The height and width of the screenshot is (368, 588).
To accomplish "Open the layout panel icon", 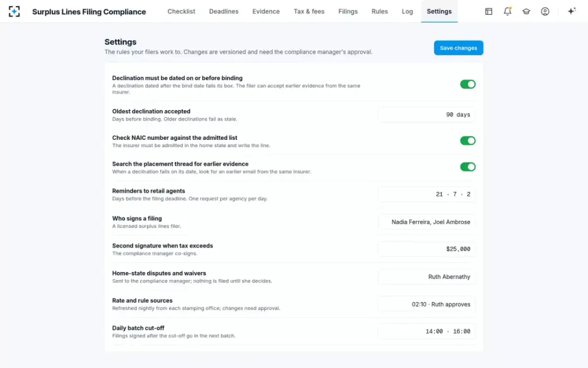I will [x=489, y=11].
